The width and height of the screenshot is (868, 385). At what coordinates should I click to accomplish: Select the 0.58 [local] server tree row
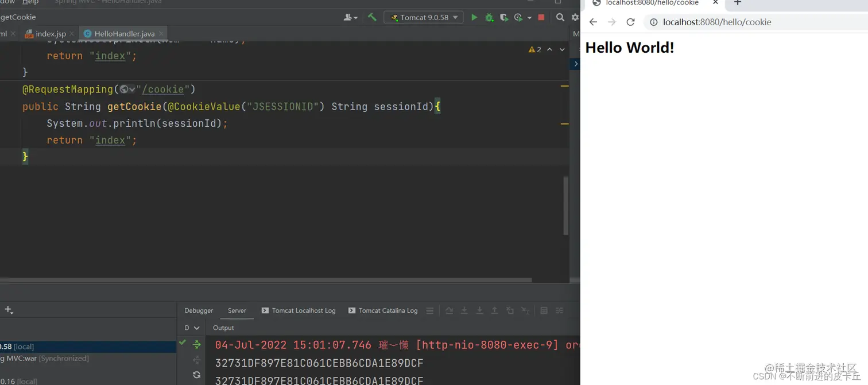click(88, 347)
